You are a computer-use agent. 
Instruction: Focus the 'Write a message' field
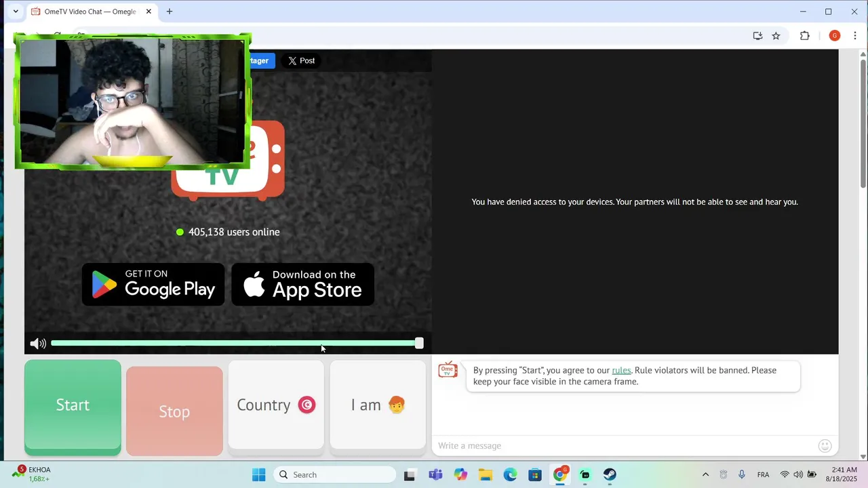624,445
